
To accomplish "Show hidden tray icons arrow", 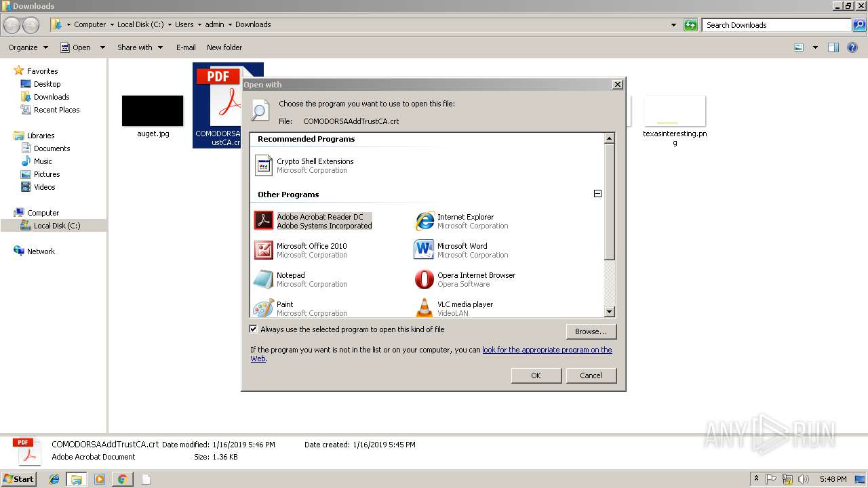I will pyautogui.click(x=757, y=479).
